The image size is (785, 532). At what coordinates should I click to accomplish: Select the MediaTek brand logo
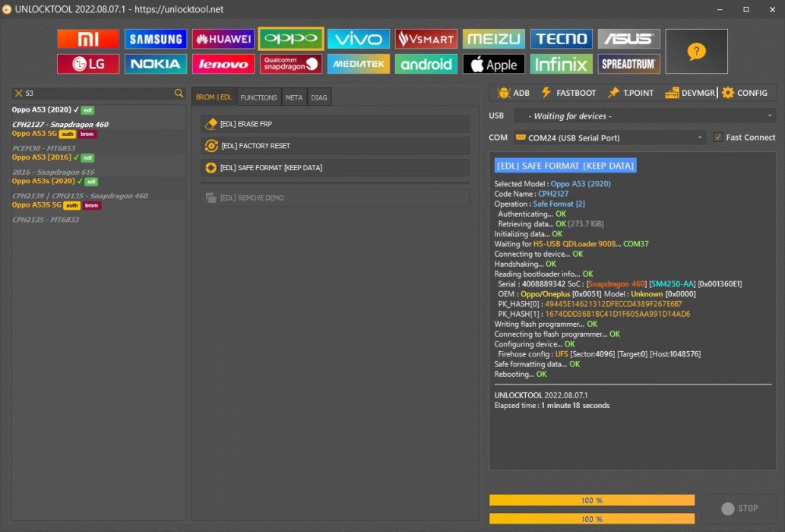point(359,64)
